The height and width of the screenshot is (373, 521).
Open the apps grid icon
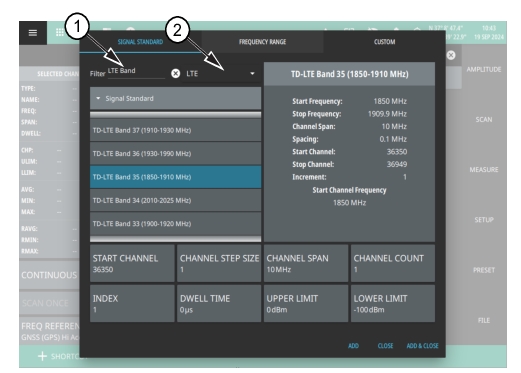click(x=60, y=32)
